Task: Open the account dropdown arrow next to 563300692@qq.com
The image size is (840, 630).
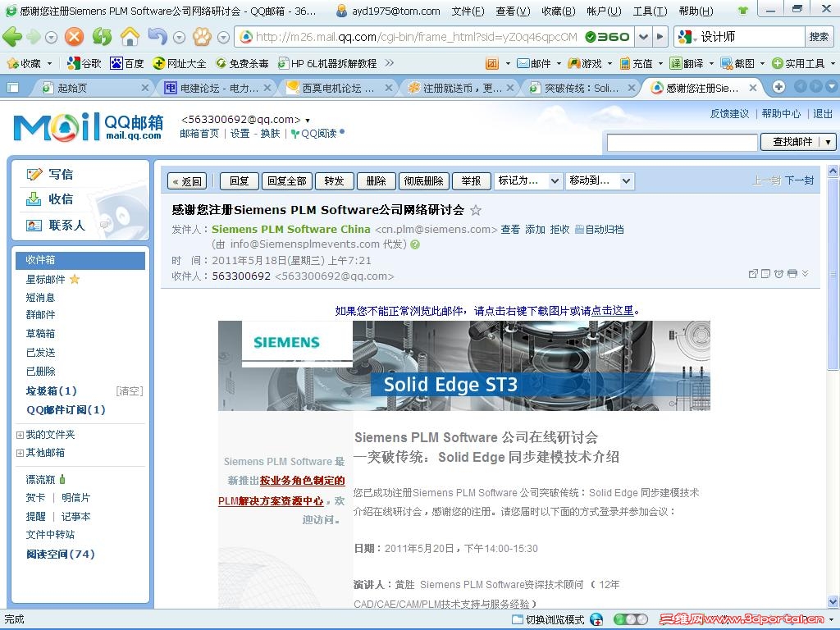Action: [x=308, y=121]
